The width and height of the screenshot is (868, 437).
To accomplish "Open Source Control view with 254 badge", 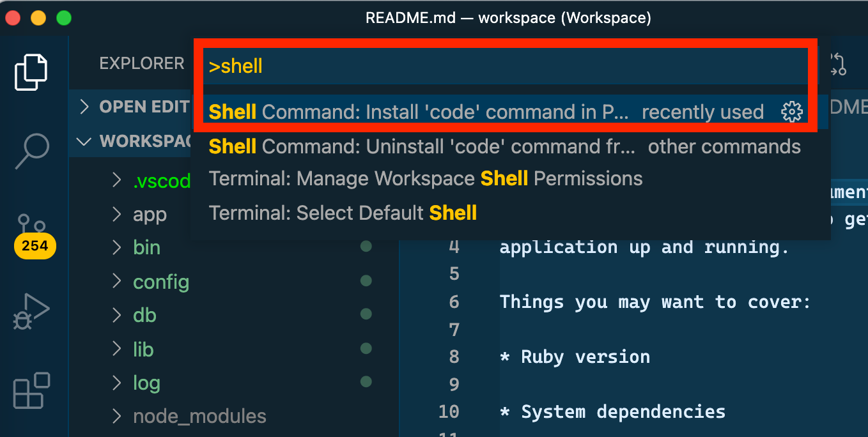I will click(33, 235).
